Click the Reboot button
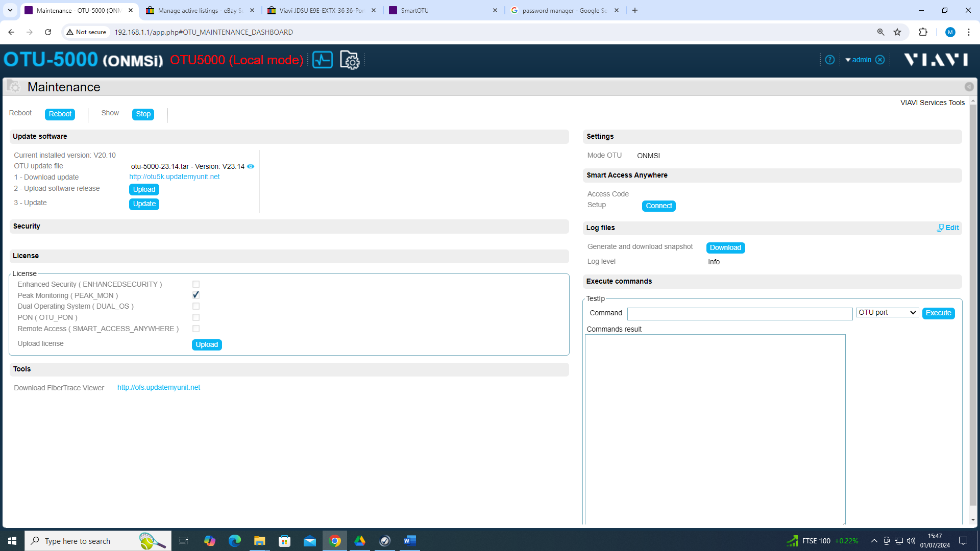Viewport: 980px width, 551px height. [60, 114]
